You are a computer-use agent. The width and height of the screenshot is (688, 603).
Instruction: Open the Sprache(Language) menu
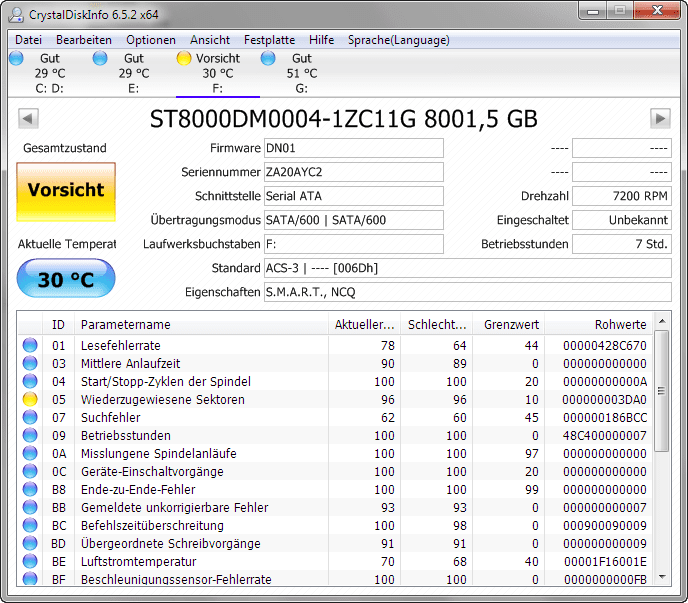[399, 40]
